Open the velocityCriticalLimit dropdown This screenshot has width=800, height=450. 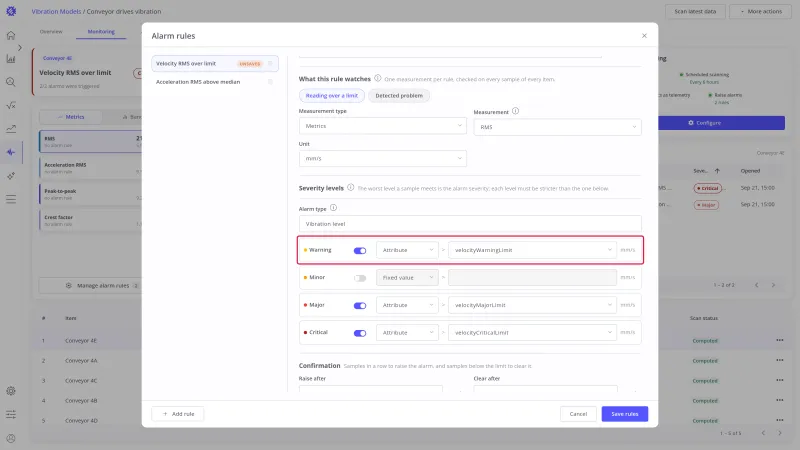532,333
